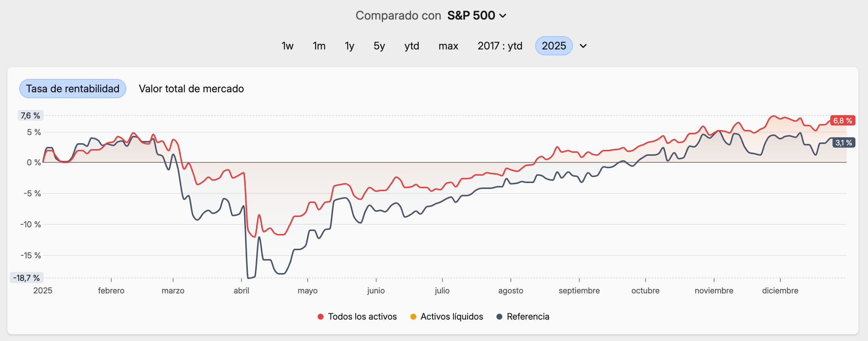Switch to the 1y range
This screenshot has width=868, height=341.
click(349, 46)
